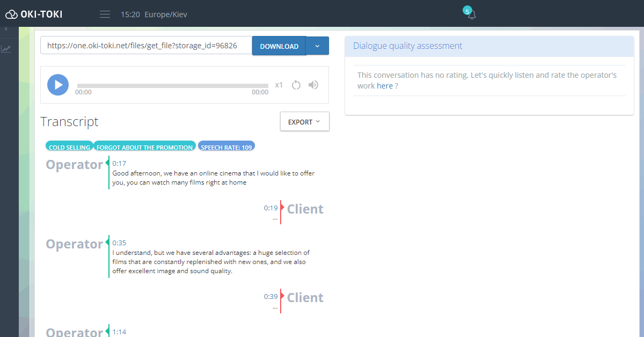Jump to the 0:35 operator timestamp
The height and width of the screenshot is (337, 644).
119,243
